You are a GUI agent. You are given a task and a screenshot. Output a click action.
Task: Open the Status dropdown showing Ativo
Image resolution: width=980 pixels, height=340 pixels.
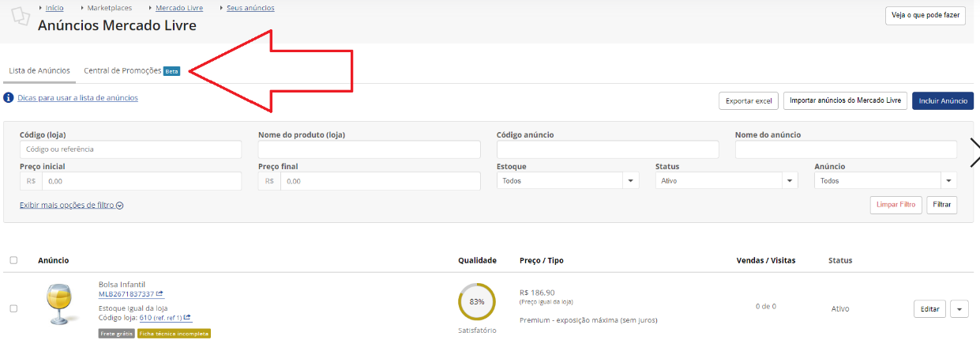click(x=727, y=181)
